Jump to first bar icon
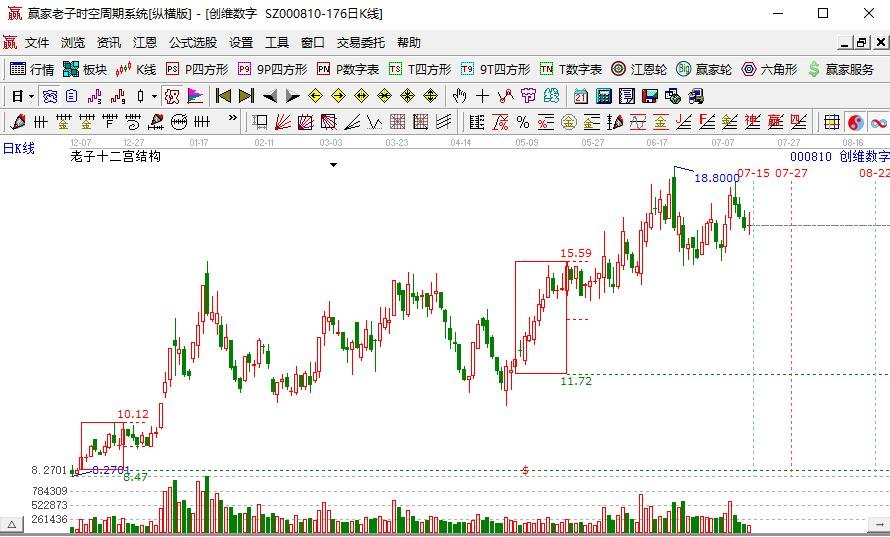Image resolution: width=890 pixels, height=537 pixels. click(x=223, y=97)
